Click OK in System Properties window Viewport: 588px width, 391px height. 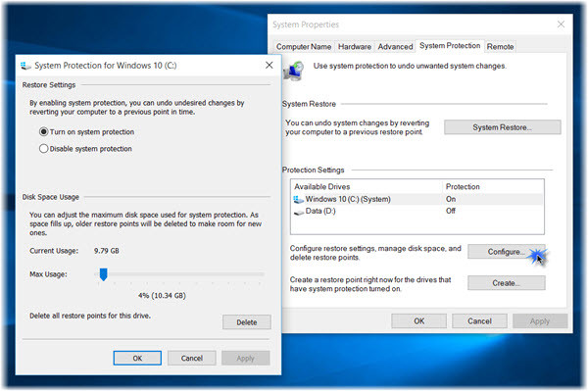(418, 321)
